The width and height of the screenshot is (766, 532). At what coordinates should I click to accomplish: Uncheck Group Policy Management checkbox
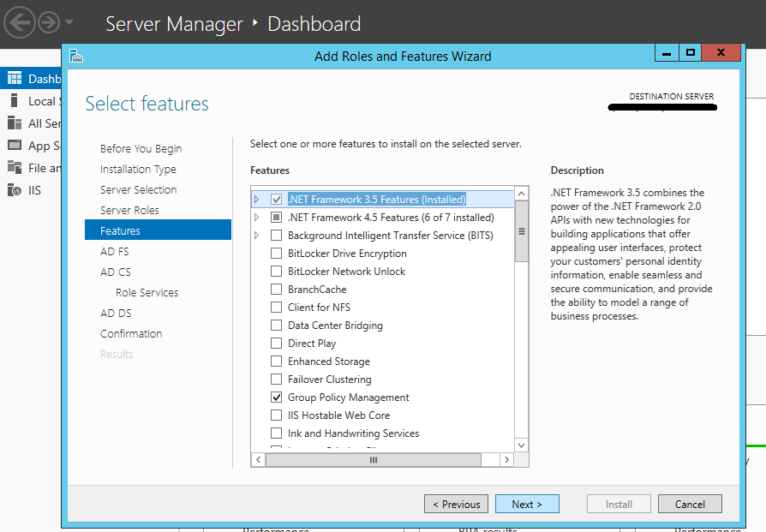coord(277,398)
